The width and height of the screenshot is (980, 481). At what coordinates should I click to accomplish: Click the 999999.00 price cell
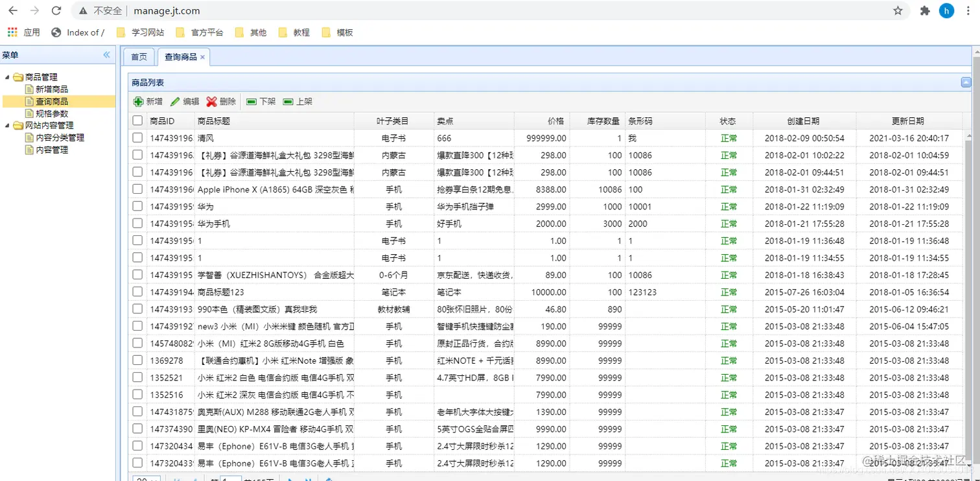click(542, 138)
